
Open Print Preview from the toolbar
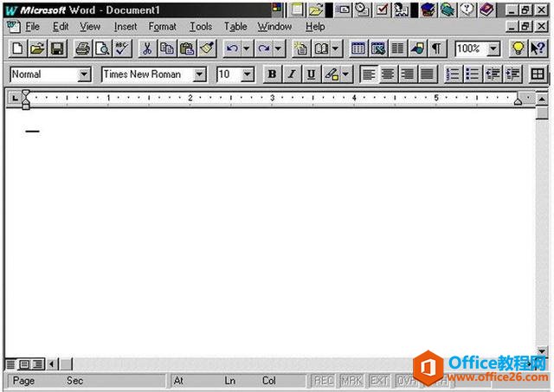click(x=102, y=48)
